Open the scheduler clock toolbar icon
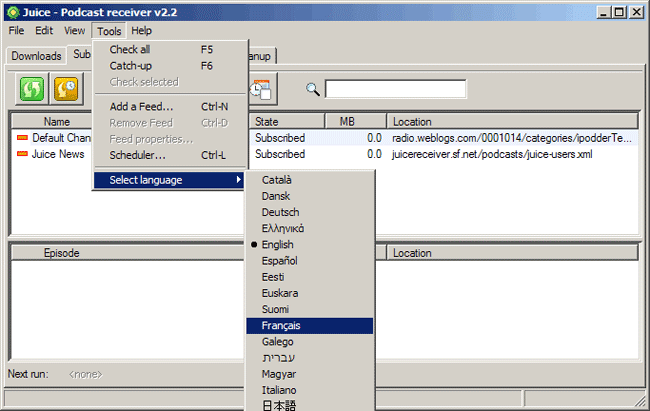 pos(261,89)
